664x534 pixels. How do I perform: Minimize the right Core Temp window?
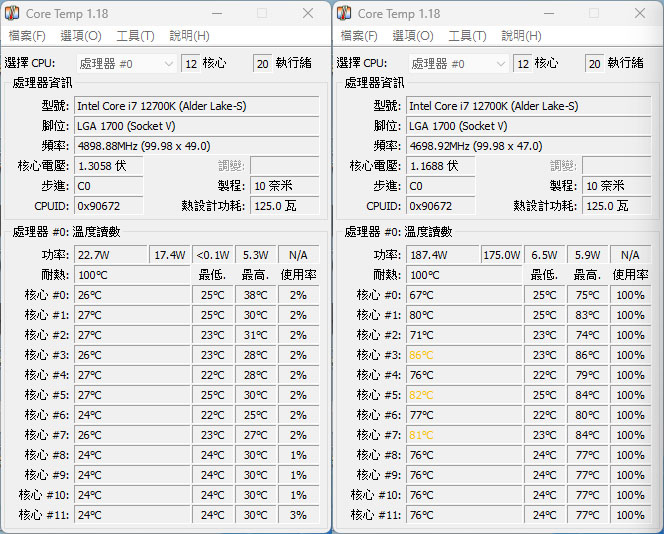(x=549, y=14)
